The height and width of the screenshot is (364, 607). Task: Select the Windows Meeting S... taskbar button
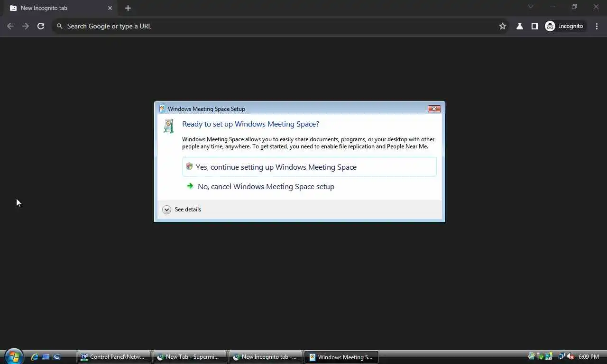coord(341,357)
